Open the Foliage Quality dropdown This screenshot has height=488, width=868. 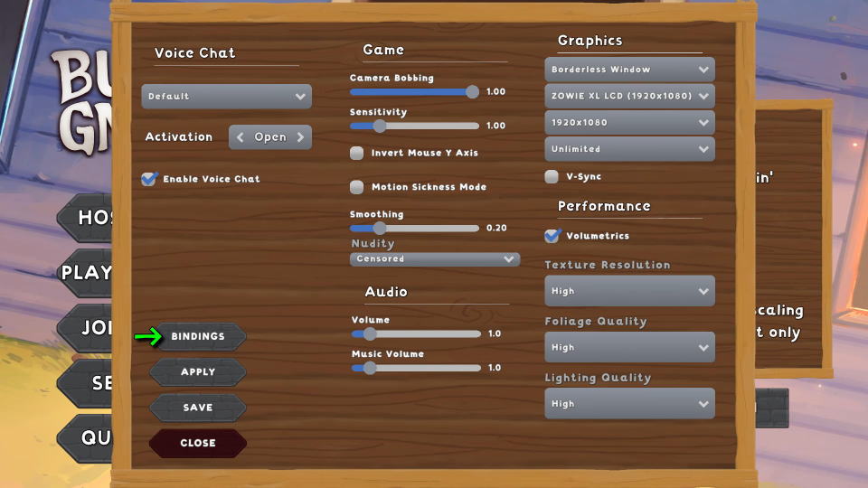coord(629,348)
